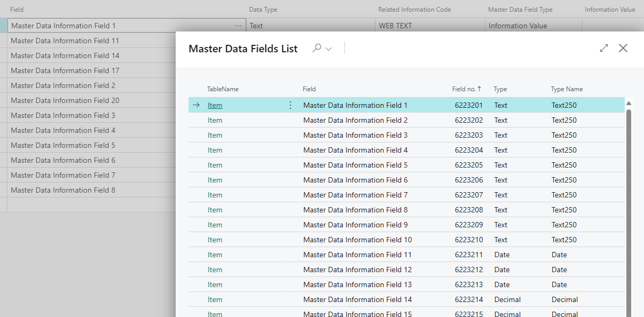Select Master Data Information Field 17 in background grid
This screenshot has height=317, width=644.
click(65, 70)
